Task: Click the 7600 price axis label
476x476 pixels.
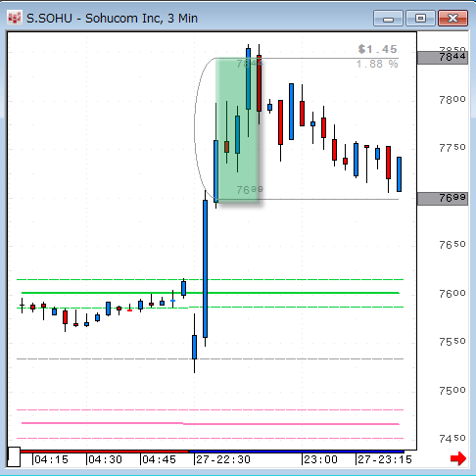Action: (452, 294)
